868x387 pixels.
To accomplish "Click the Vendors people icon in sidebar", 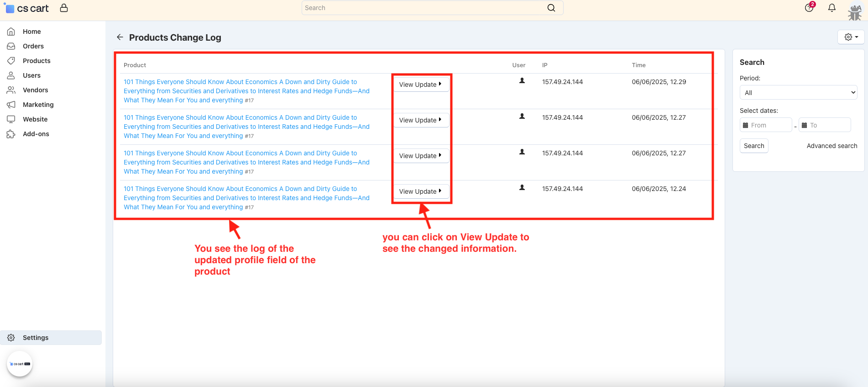I will [x=11, y=90].
